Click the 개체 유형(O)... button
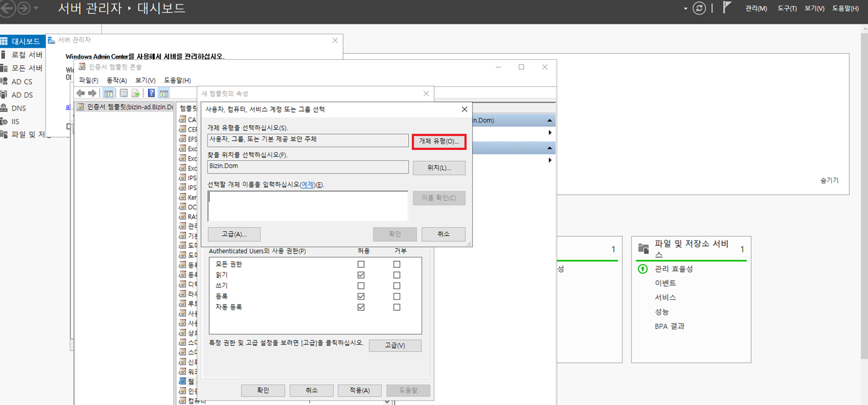Viewport: 868px width, 405px height. 439,142
